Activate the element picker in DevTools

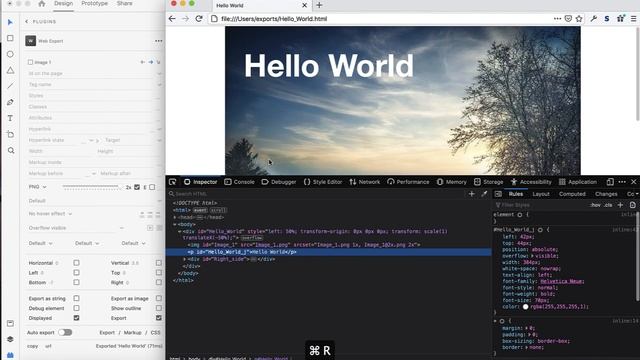(x=173, y=182)
